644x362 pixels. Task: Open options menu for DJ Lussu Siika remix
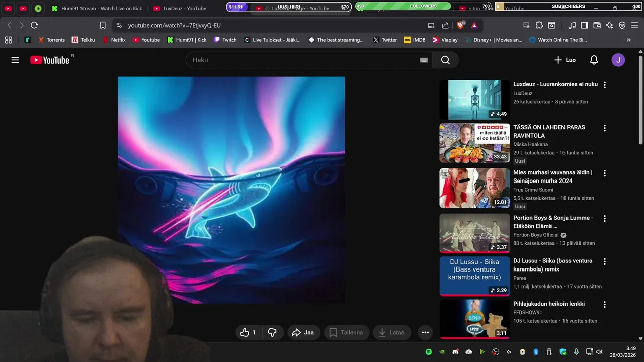point(605,261)
